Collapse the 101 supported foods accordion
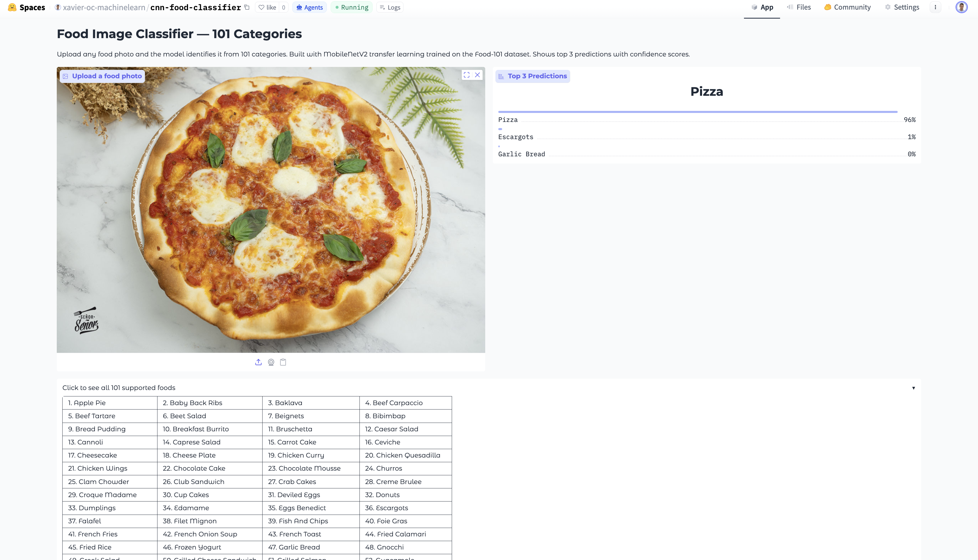 tap(488, 388)
